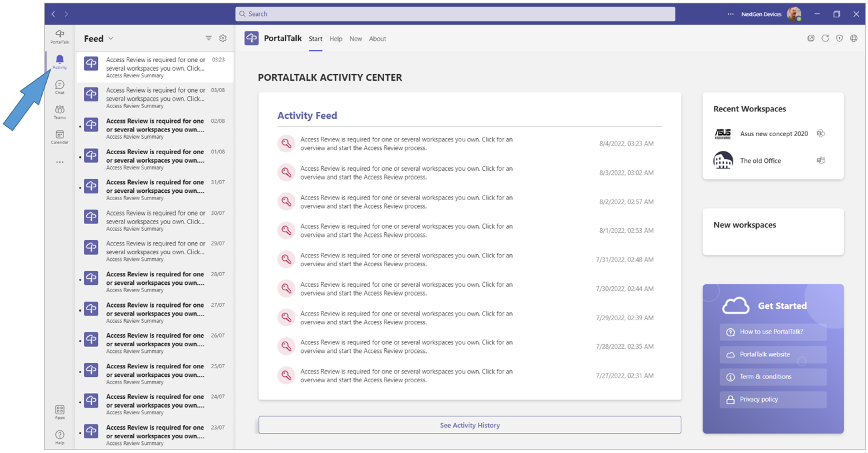Open activity entry dated 8/4/2022, 03:23 AM

pos(469,143)
